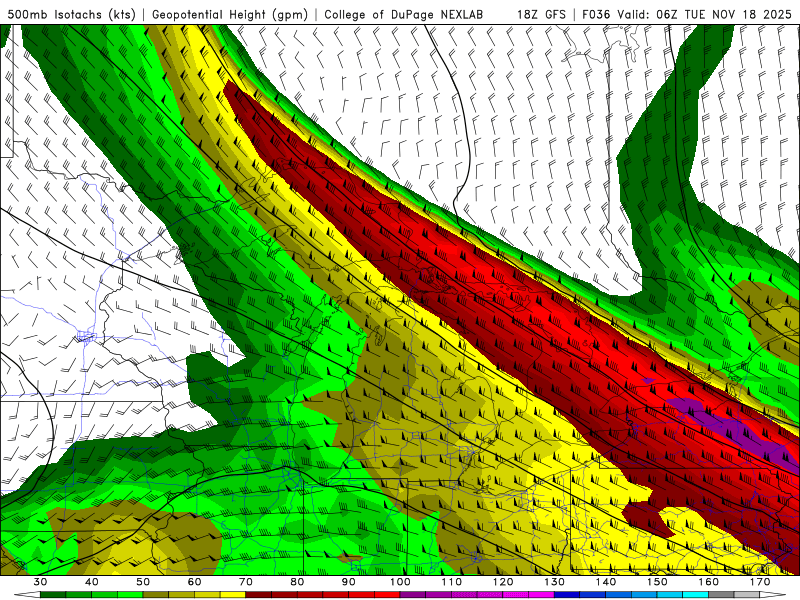
Task: Click the '170' label on the color scale
Action: click(760, 582)
